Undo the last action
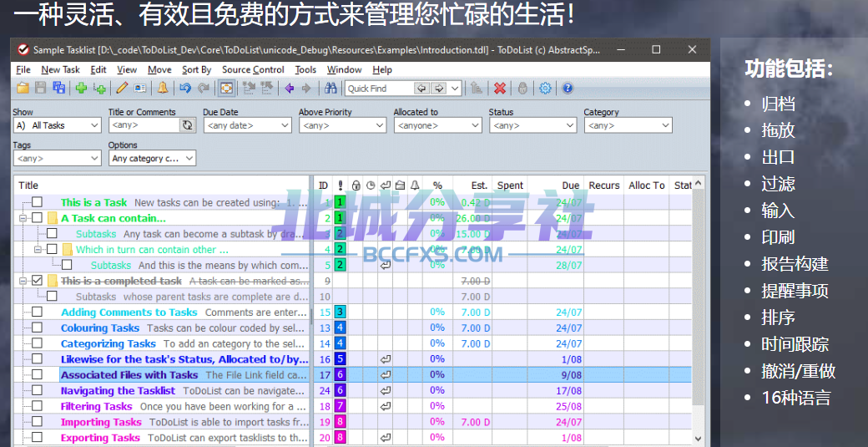This screenshot has height=447, width=868. 185,88
